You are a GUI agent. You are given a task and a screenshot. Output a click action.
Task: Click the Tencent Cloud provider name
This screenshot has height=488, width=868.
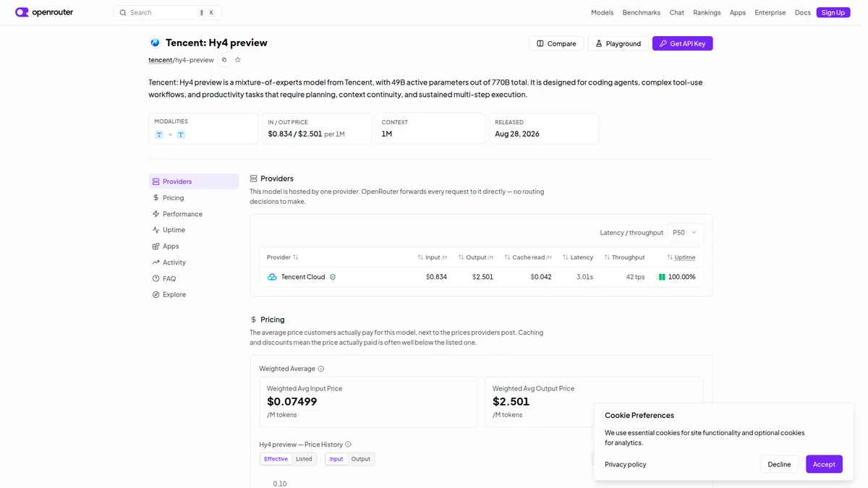coord(303,277)
